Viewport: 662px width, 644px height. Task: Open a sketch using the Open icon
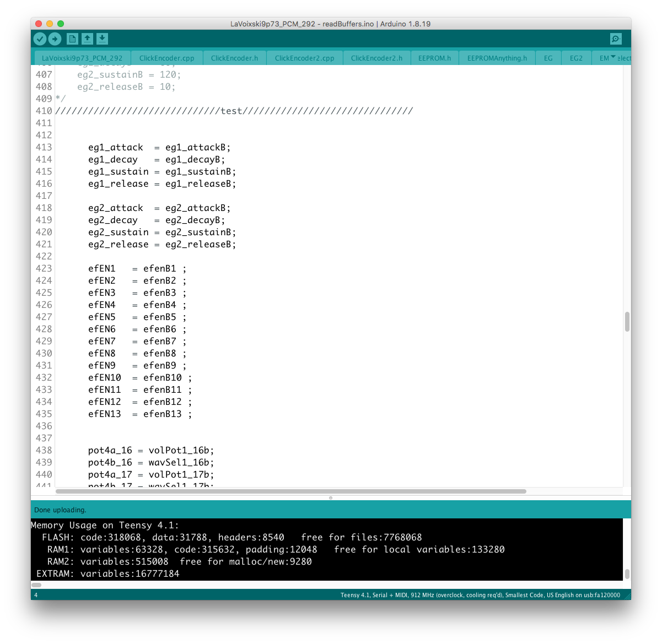(87, 39)
